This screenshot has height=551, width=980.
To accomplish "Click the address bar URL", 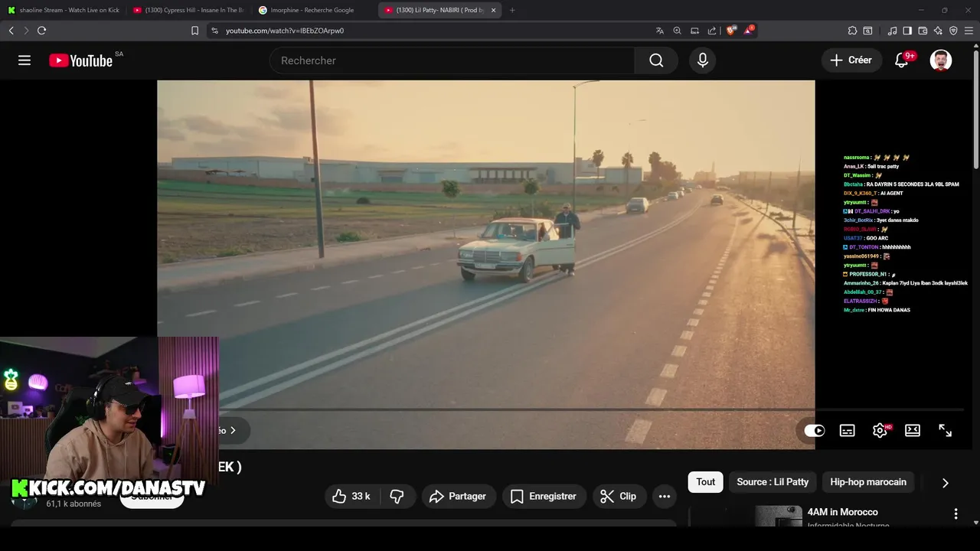I will coord(284,31).
